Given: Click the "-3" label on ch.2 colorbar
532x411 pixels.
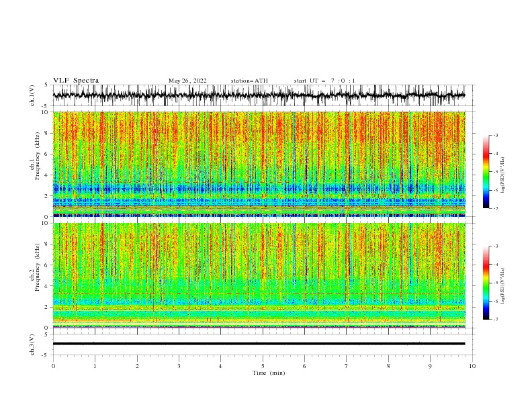Looking at the screenshot, I should 495,246.
